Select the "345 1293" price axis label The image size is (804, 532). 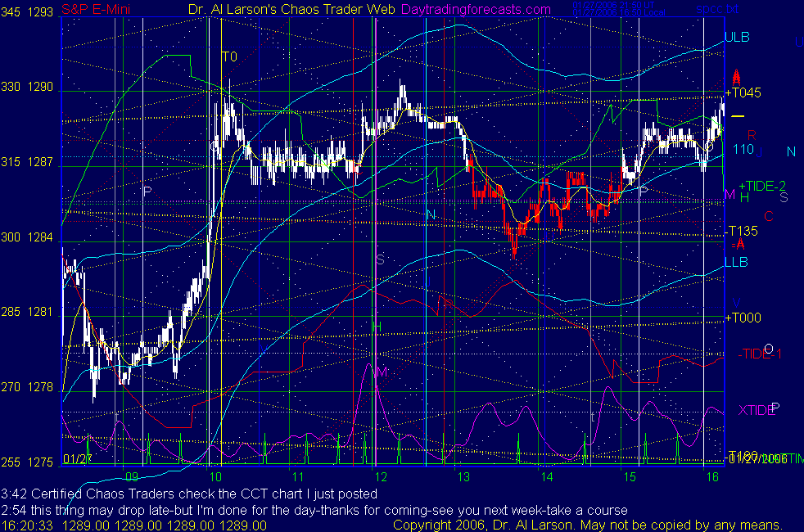coord(27,11)
